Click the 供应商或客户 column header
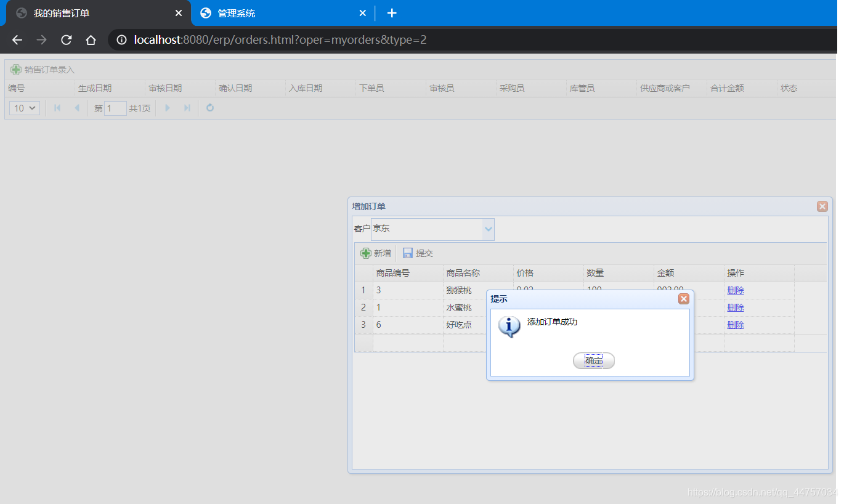This screenshot has width=844, height=504. pyautogui.click(x=672, y=88)
